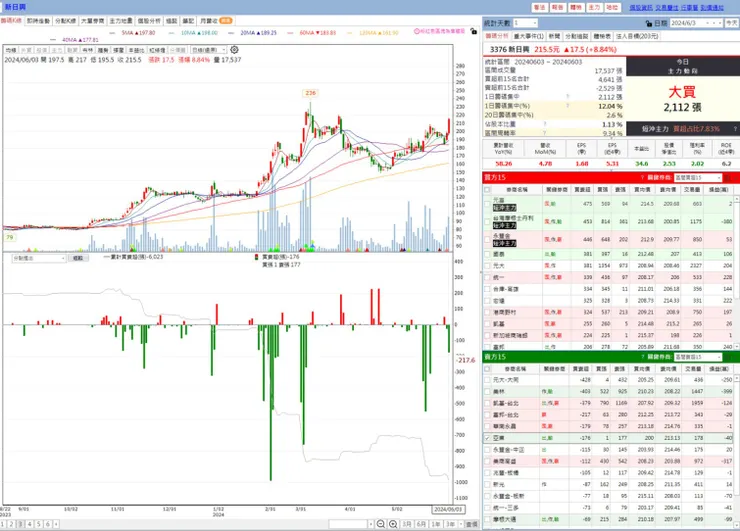This screenshot has width=740, height=531.
Task: Click the help question mark next to 關鍵券商 in 買方15
Action: tap(642, 177)
